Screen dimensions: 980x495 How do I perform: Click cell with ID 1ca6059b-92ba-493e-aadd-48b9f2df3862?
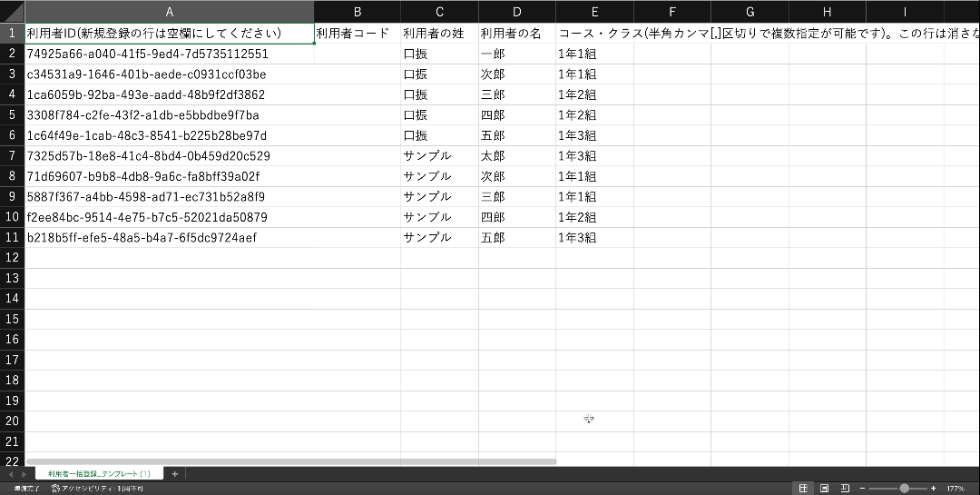click(170, 94)
